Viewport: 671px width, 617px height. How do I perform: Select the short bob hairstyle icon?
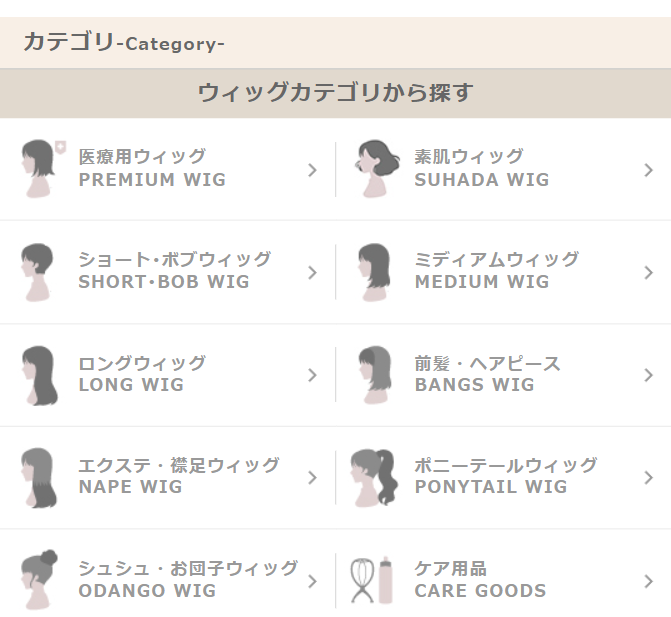(37, 273)
